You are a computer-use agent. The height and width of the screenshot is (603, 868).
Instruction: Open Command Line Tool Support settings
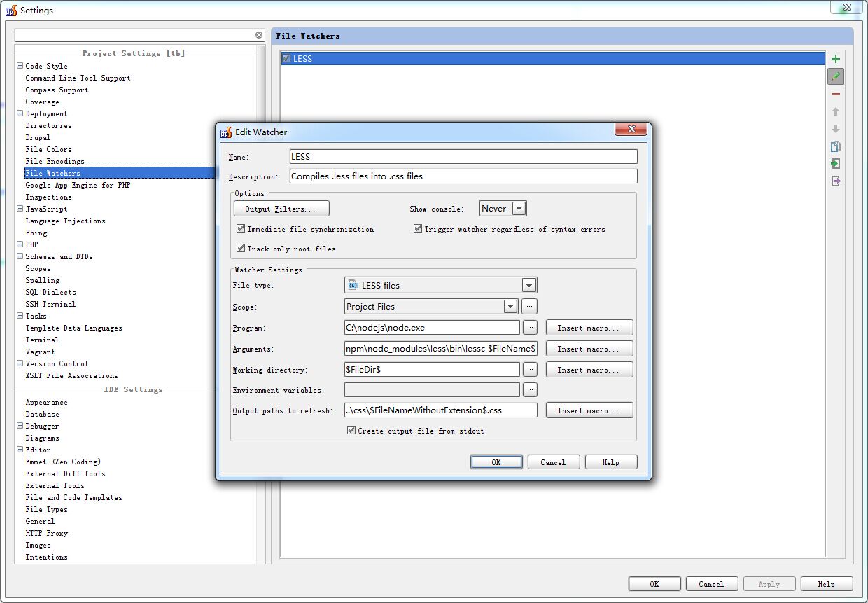click(78, 78)
